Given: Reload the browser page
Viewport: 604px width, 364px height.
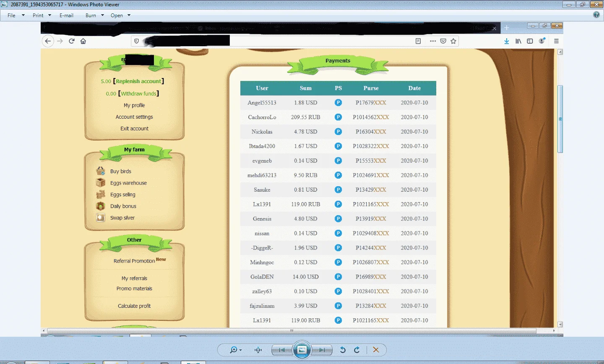Looking at the screenshot, I should pos(72,41).
